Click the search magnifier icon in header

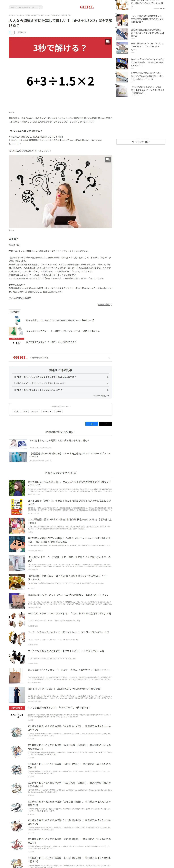40,7
